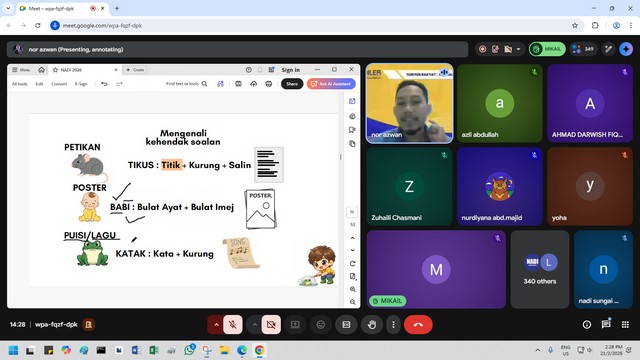Click the 340 others participants tile

click(540, 269)
